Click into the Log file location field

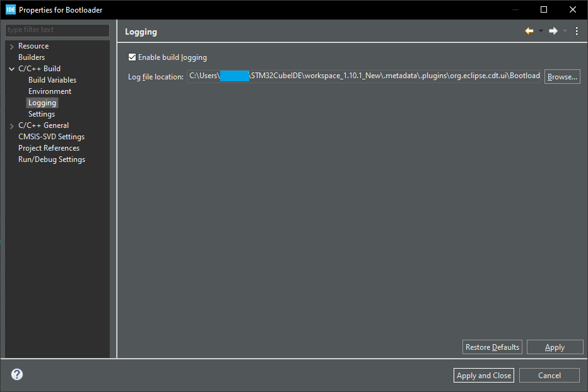363,76
